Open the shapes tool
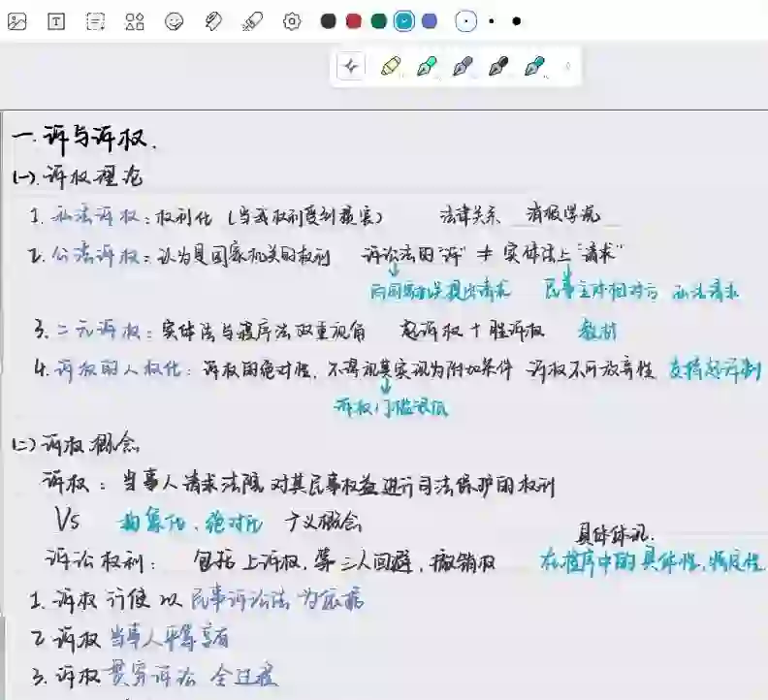This screenshot has height=700, width=768. tap(135, 21)
